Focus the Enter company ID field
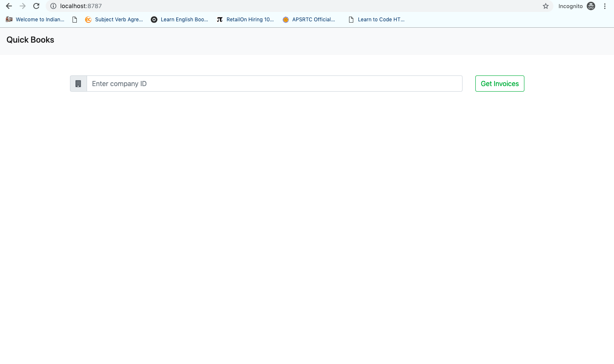 click(274, 84)
